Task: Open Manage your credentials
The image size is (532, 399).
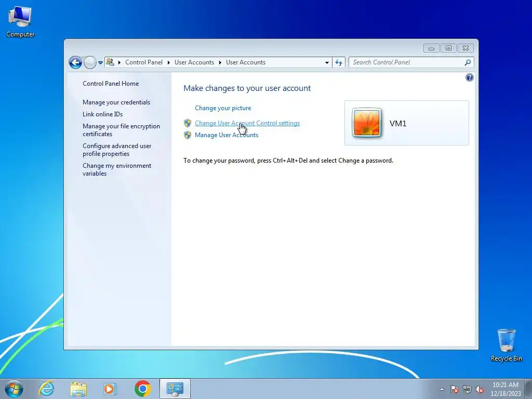Action: (x=116, y=102)
